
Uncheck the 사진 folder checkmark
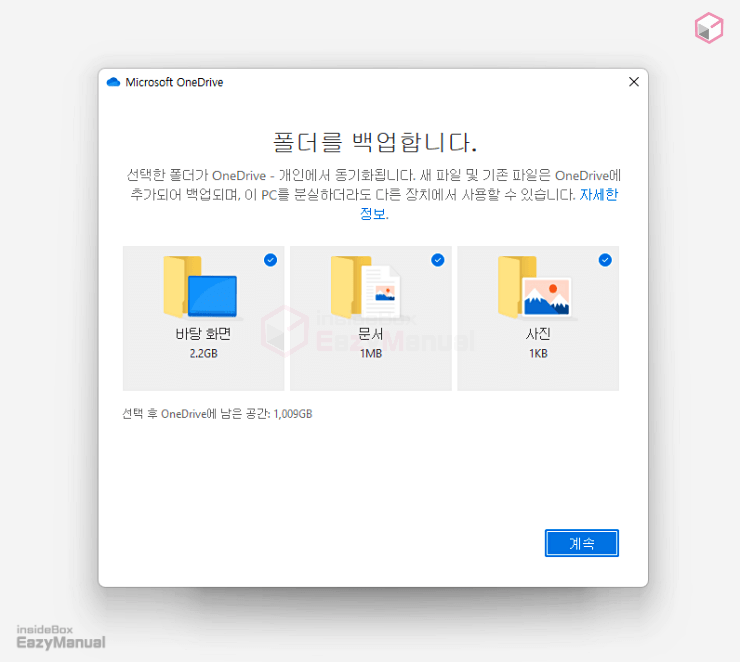[x=605, y=260]
